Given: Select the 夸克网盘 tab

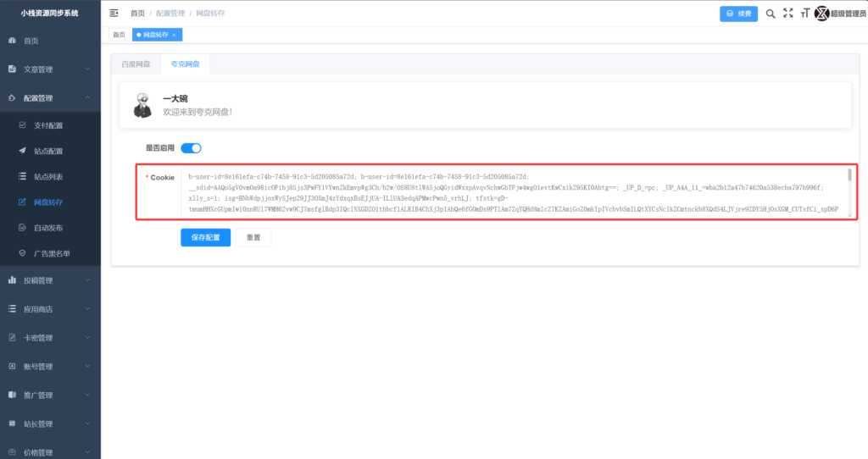Looking at the screenshot, I should point(185,64).
